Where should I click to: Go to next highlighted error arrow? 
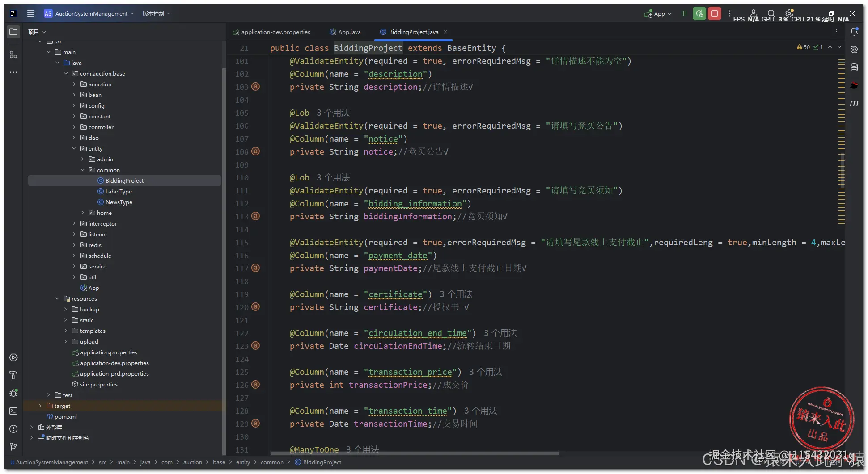click(x=840, y=47)
